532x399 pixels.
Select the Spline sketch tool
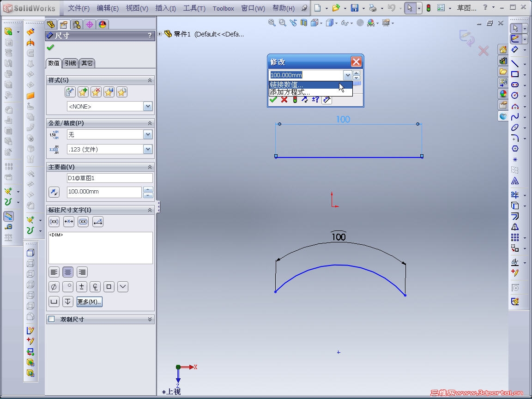point(515,117)
